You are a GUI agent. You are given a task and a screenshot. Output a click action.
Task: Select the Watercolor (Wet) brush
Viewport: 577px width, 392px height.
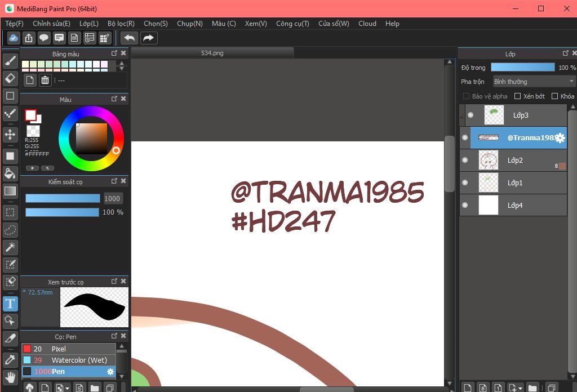coord(69,360)
